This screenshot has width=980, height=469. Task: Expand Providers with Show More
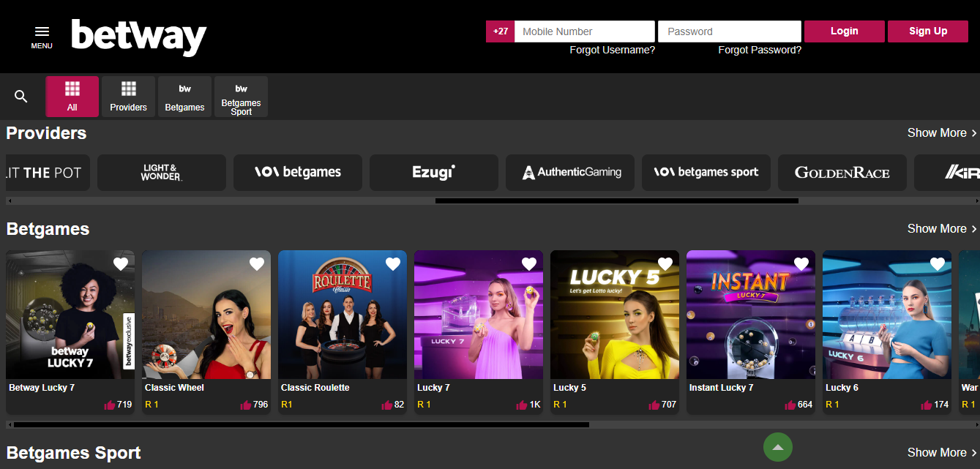(x=941, y=133)
